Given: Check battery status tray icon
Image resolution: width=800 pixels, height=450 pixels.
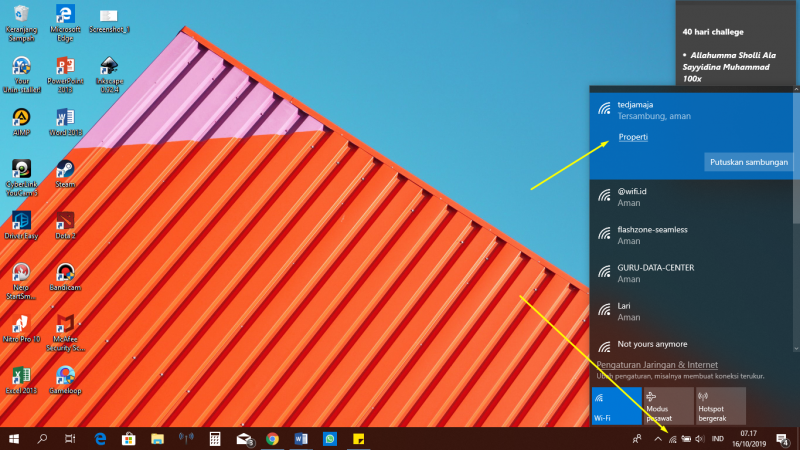Looking at the screenshot, I should point(686,439).
